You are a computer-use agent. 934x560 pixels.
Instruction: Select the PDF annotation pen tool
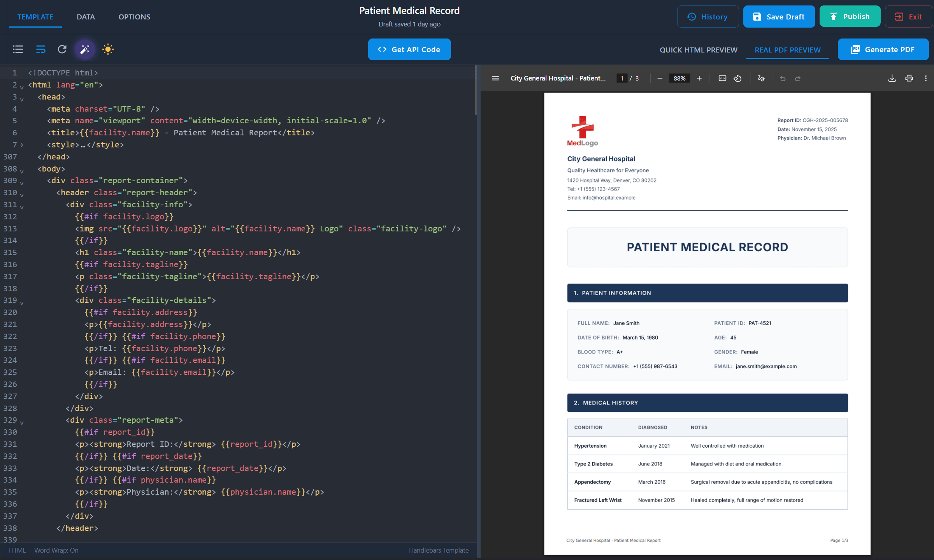coord(761,78)
